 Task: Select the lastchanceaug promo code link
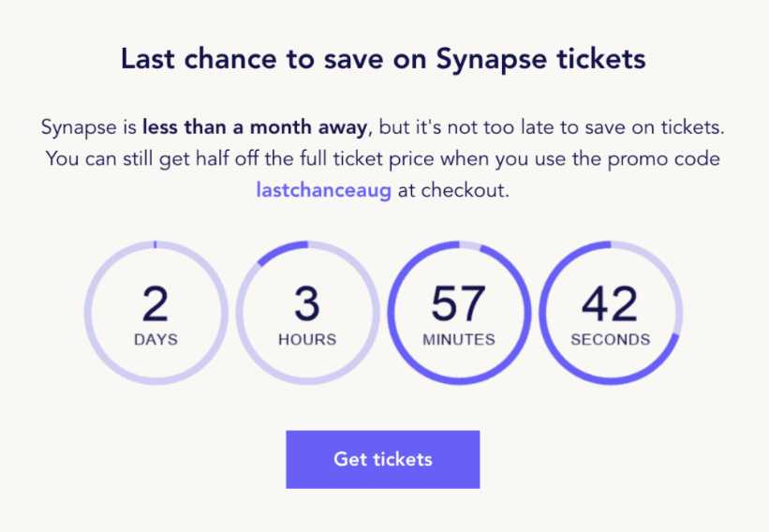323,190
